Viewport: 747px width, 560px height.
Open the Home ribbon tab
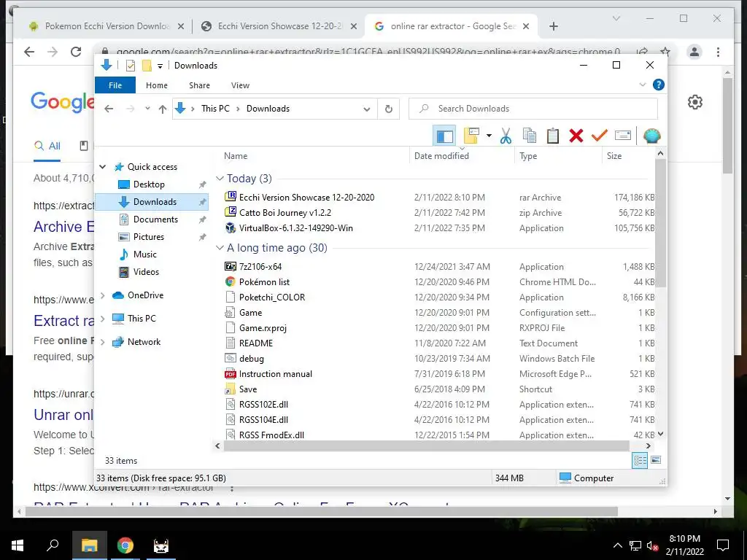pyautogui.click(x=157, y=85)
